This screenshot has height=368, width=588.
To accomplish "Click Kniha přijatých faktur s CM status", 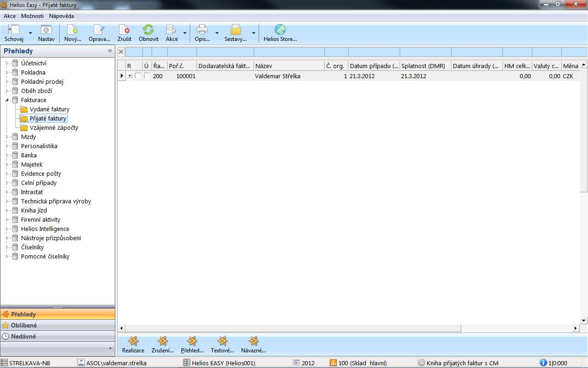I will (463, 363).
